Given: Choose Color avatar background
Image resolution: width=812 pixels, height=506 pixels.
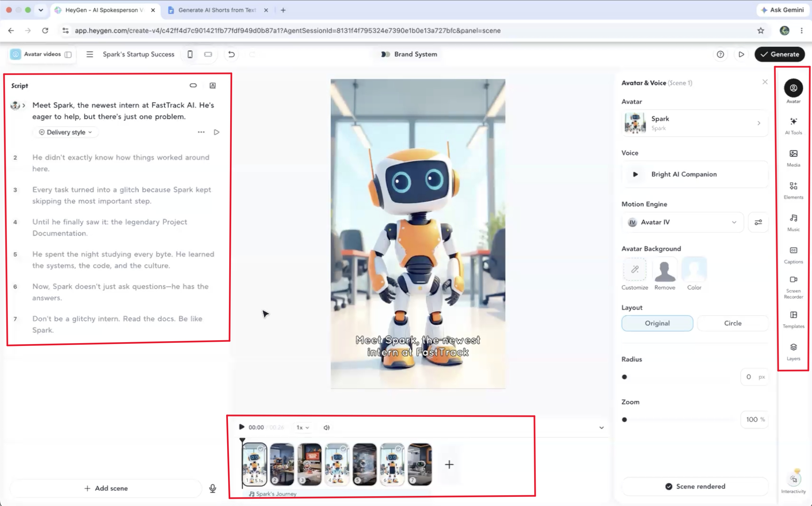Looking at the screenshot, I should (x=694, y=274).
